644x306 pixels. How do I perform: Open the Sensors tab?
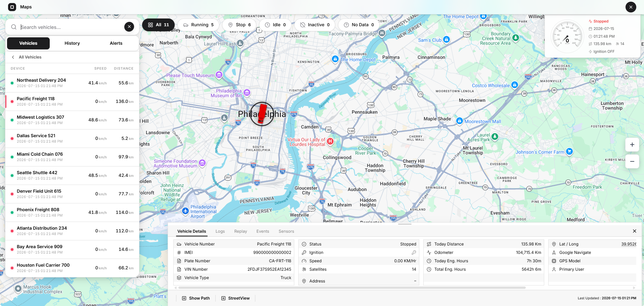[286, 231]
